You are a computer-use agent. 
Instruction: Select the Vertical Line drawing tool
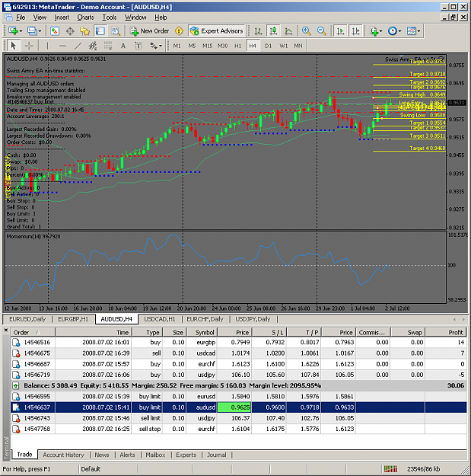tap(47, 46)
